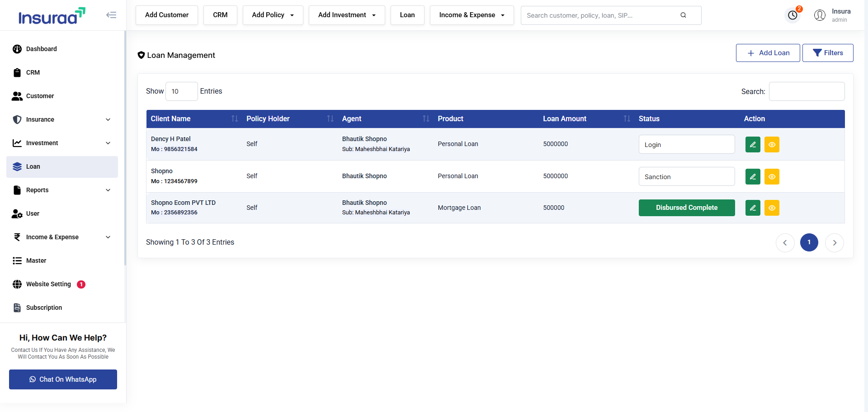The width and height of the screenshot is (868, 412).
Task: Click the search magnifier icon
Action: (683, 15)
